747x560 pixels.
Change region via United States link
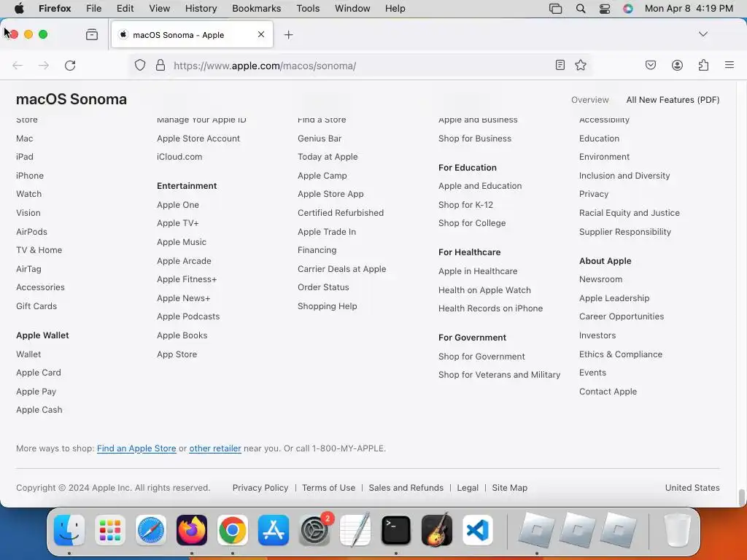(x=692, y=488)
